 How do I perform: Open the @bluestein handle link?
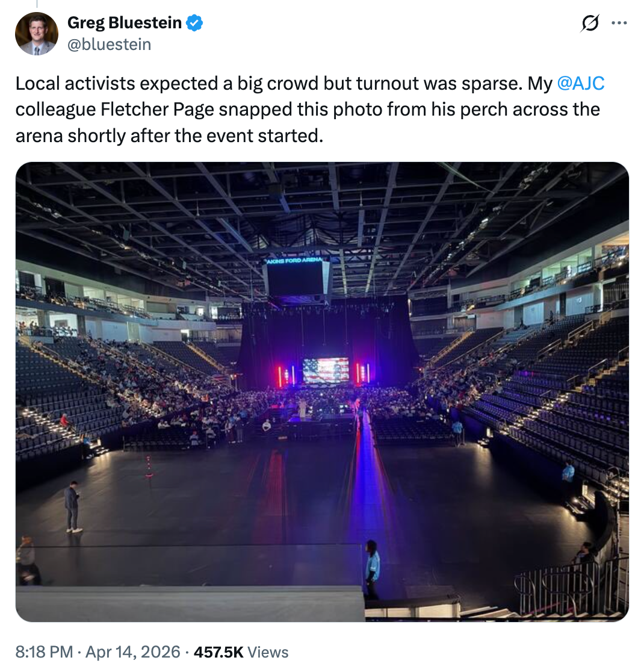(x=109, y=44)
